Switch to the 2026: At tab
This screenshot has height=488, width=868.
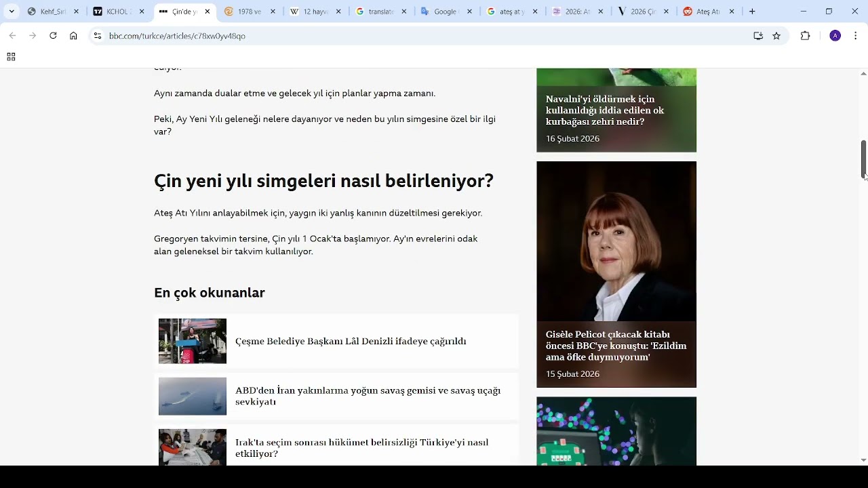point(576,12)
